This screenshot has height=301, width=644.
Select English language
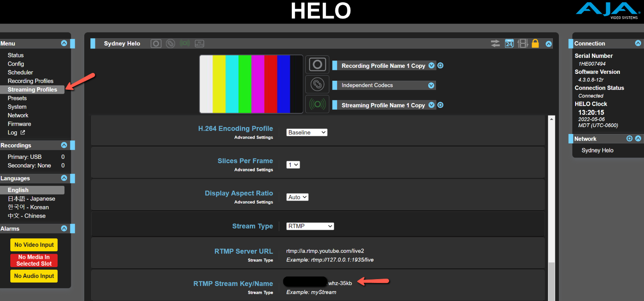[32, 190]
